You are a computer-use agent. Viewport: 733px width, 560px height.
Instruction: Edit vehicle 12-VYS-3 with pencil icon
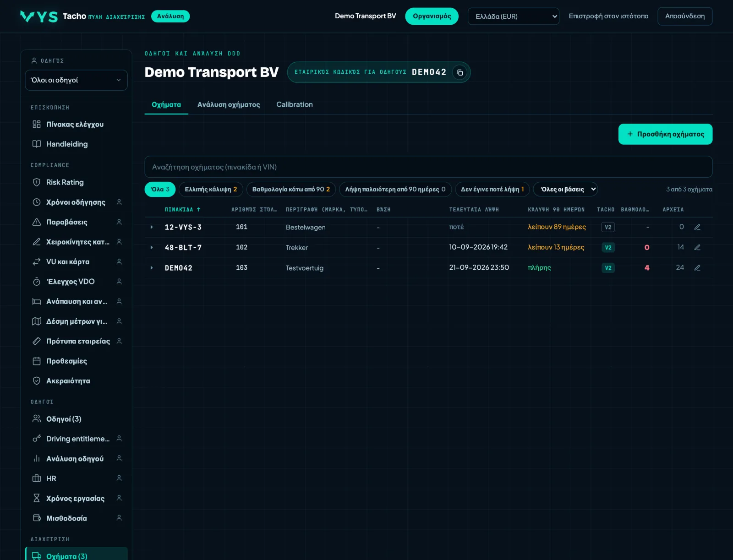(697, 227)
